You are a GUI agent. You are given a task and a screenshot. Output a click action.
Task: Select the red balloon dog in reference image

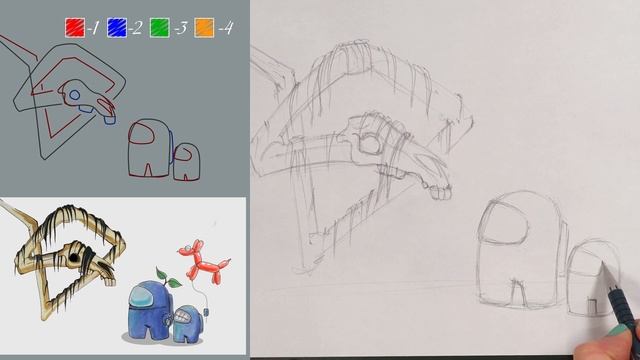[204, 262]
